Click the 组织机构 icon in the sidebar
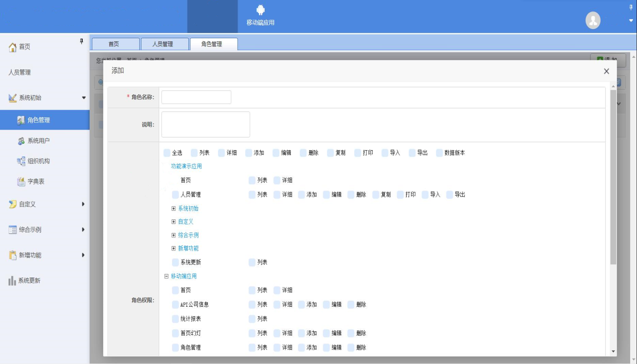637x364 pixels. [x=21, y=161]
